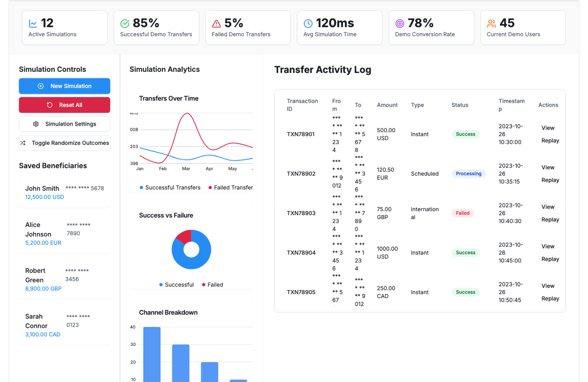
Task: Click the tallest bar in Channel Breakdown
Action: (x=152, y=354)
